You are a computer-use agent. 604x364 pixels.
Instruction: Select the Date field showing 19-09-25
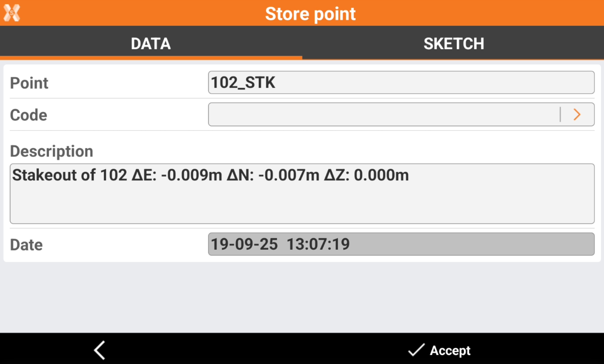coord(401,244)
